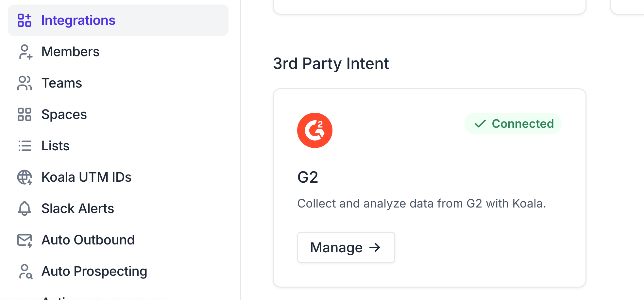This screenshot has width=644, height=300.
Task: Go to the Teams section
Action: (61, 83)
